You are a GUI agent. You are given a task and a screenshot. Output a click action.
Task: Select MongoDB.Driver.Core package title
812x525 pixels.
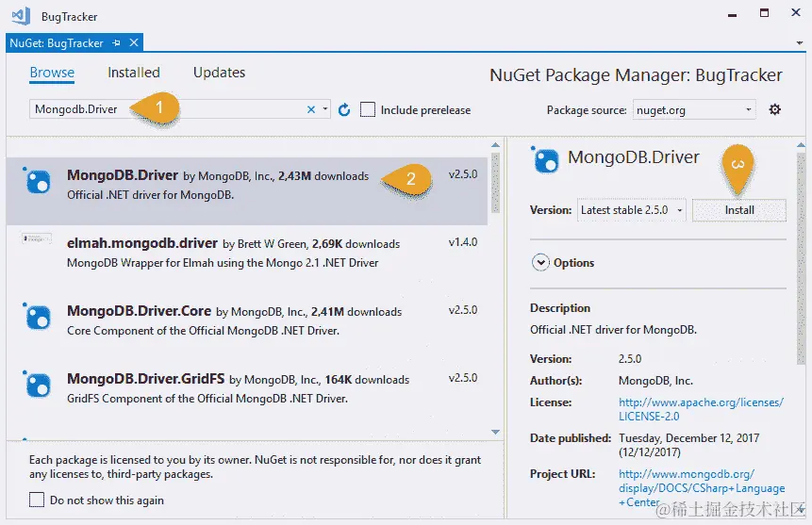coord(139,311)
